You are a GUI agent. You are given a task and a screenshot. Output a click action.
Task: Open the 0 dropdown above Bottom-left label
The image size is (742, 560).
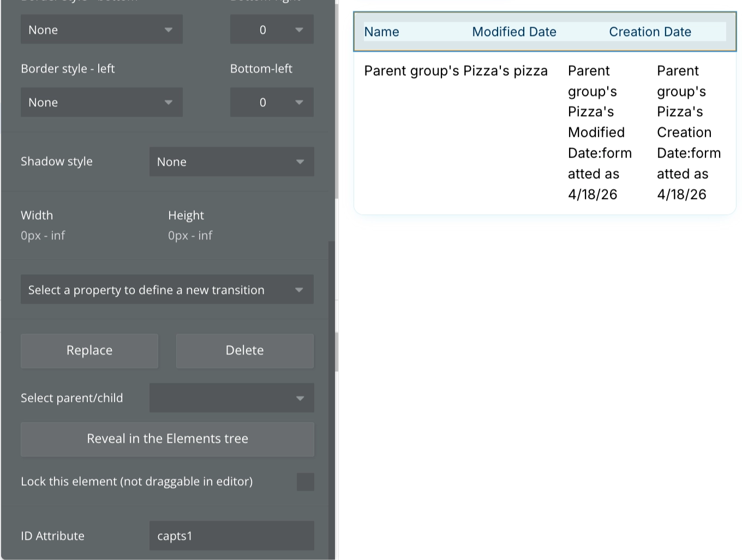pyautogui.click(x=271, y=30)
